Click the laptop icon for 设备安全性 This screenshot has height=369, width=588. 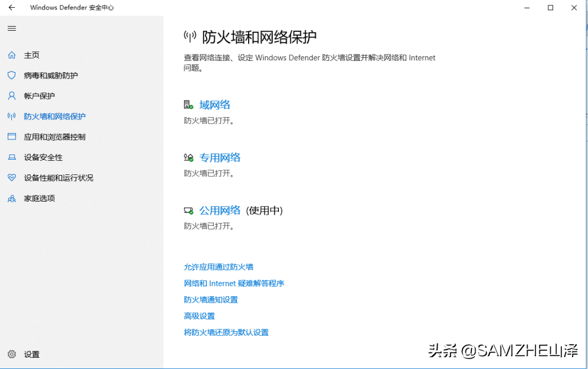pos(12,157)
